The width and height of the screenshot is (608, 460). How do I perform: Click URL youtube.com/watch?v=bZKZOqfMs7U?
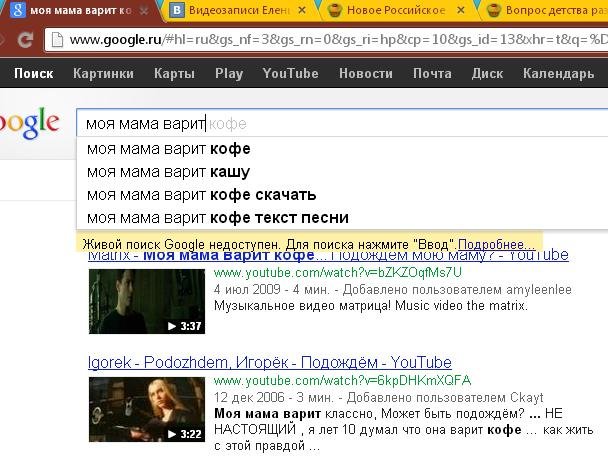[x=338, y=273]
